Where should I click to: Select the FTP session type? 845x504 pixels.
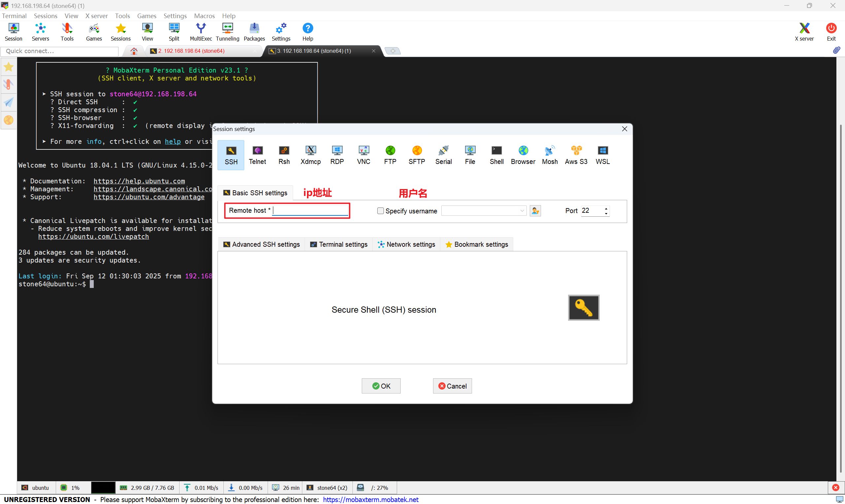pyautogui.click(x=390, y=155)
